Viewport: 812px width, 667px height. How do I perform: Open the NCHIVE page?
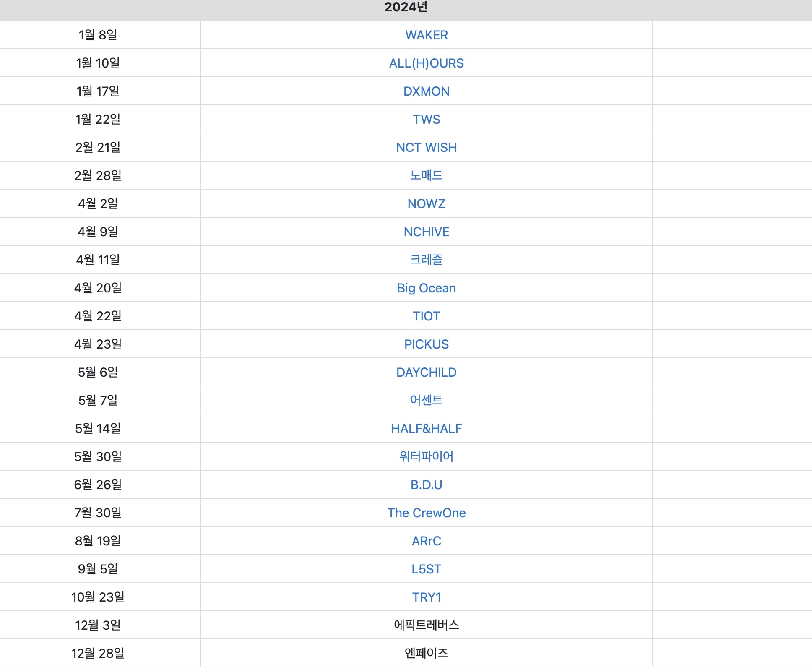tap(426, 232)
